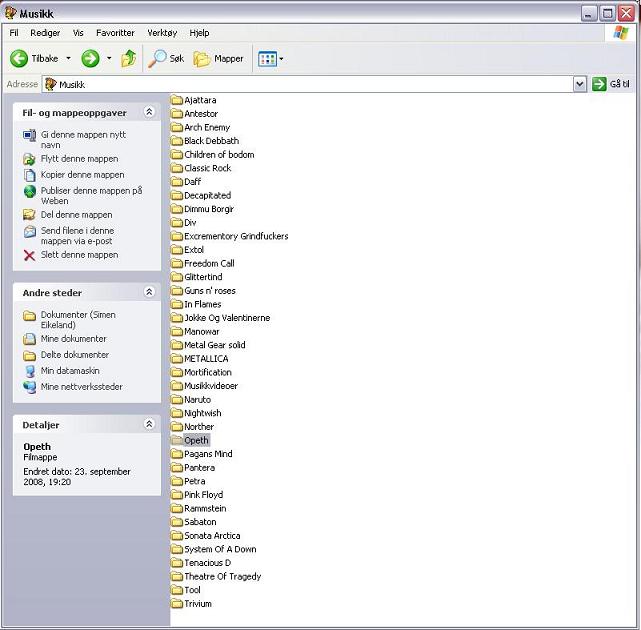
Task: Select the Dimmu Borgir folder name
Action: click(x=208, y=209)
